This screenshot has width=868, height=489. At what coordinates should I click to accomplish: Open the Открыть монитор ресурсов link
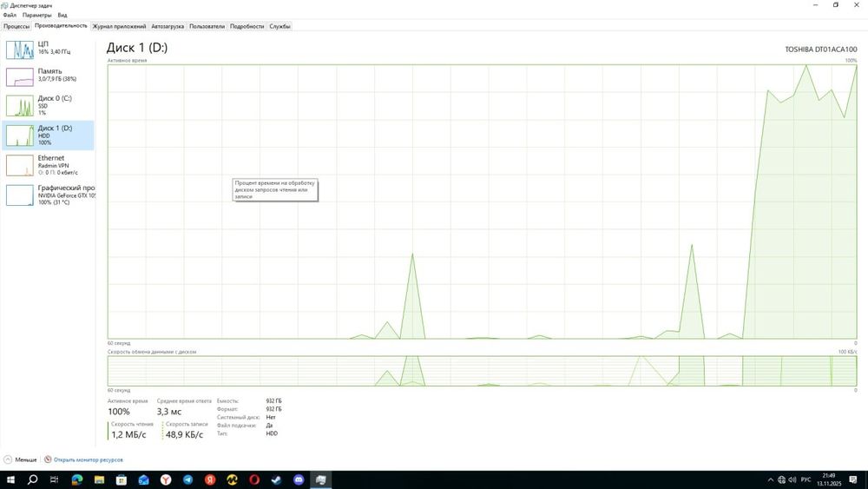(88, 459)
